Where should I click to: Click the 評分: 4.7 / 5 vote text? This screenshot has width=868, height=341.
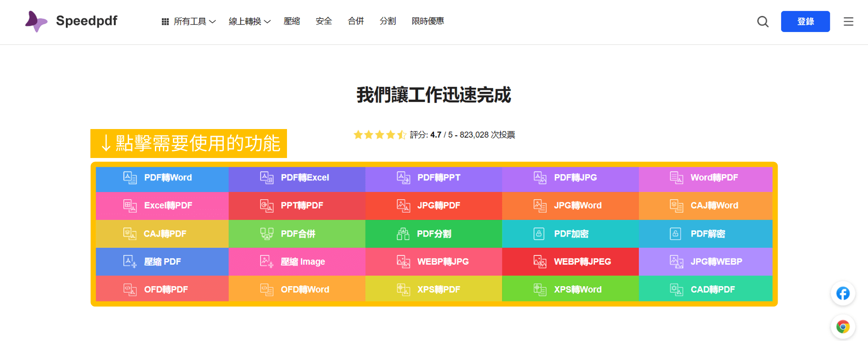click(463, 135)
